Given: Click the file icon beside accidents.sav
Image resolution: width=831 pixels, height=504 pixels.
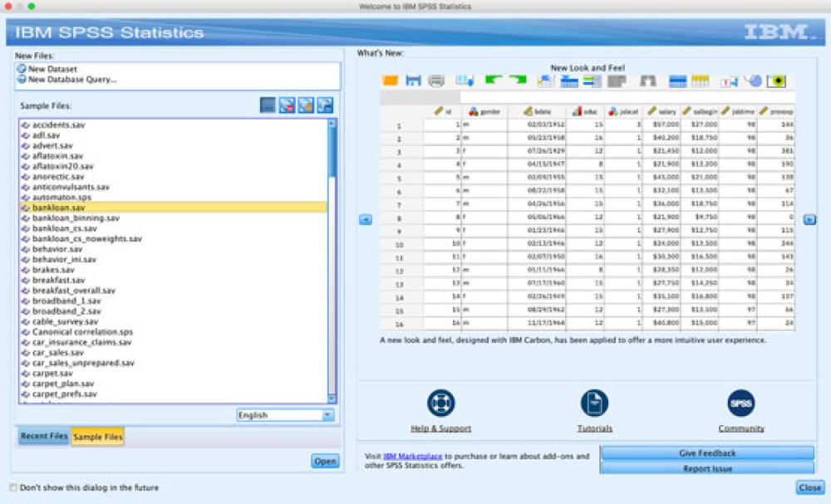Looking at the screenshot, I should 25,125.
